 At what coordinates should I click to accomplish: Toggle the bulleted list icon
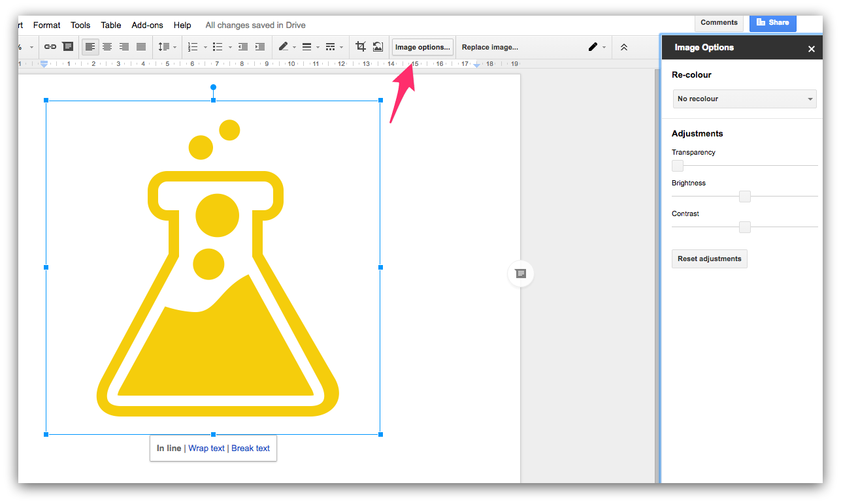tap(219, 46)
